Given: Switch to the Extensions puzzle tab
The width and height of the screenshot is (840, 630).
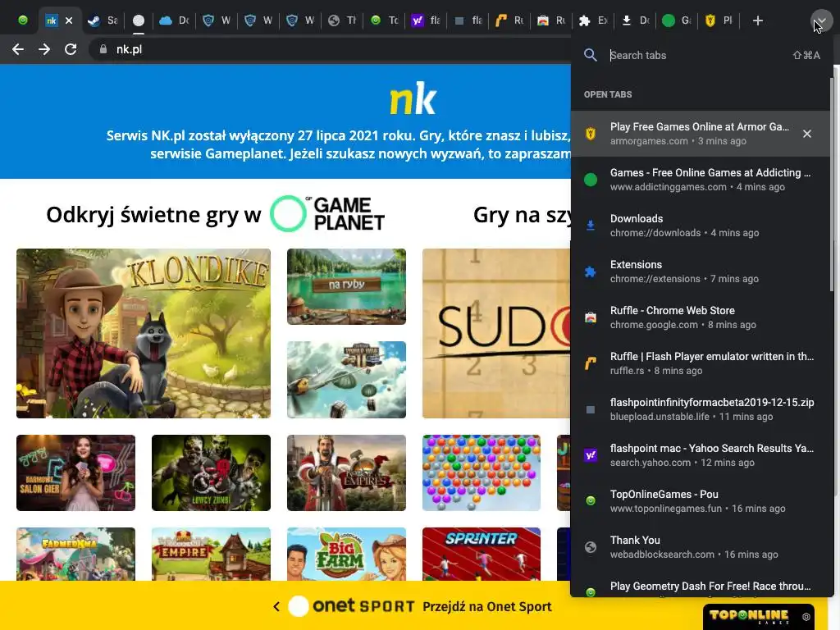Looking at the screenshot, I should point(593,21).
